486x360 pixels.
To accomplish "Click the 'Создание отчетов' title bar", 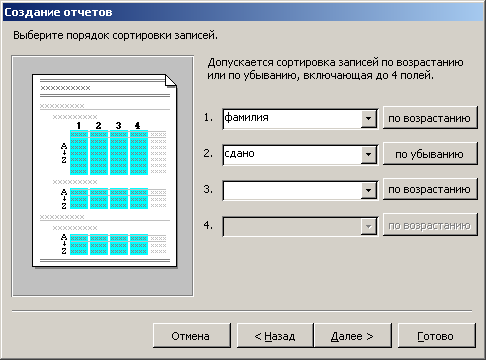I will [243, 12].
